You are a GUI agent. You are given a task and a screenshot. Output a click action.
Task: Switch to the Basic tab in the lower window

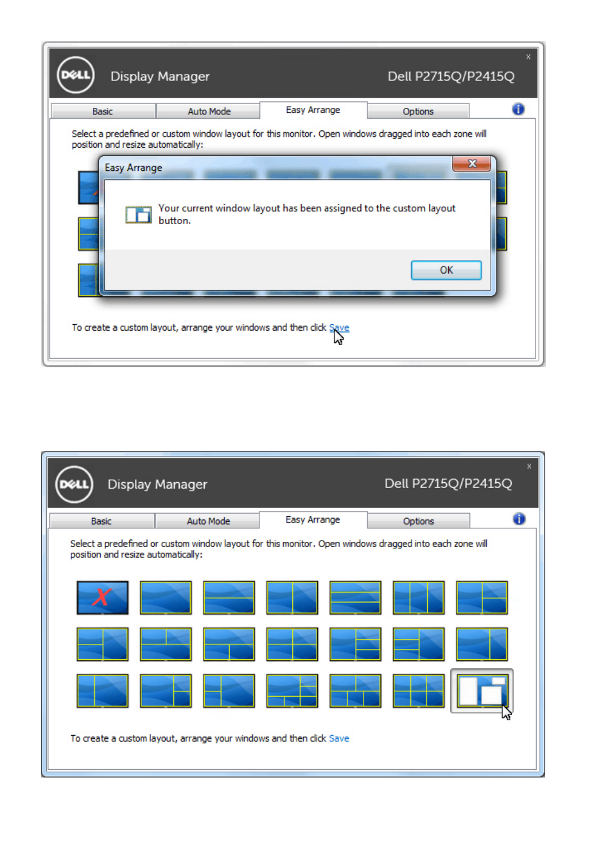coord(101,521)
